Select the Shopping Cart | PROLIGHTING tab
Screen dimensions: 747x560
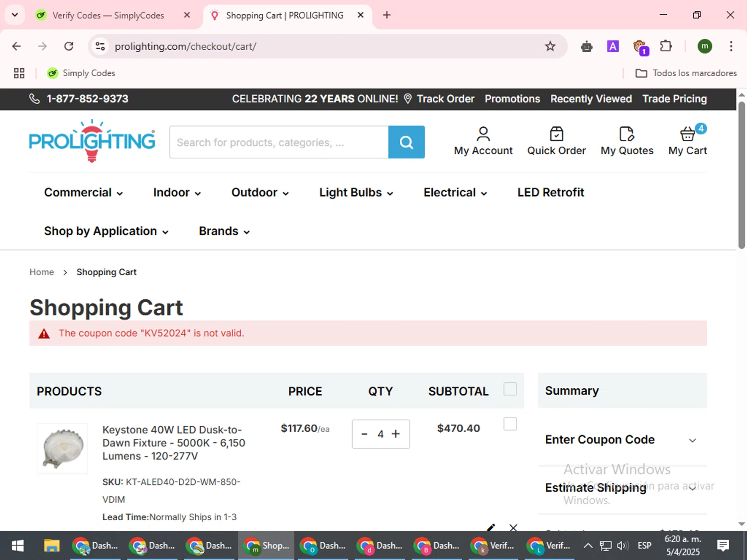[285, 15]
